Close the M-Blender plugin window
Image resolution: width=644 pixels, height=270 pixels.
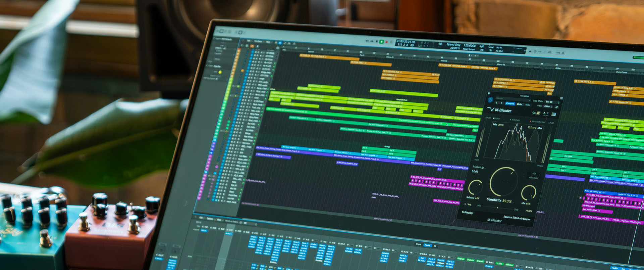489,93
